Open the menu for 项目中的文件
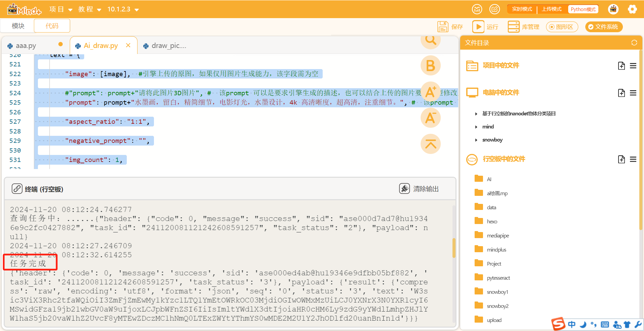Viewport: 644px width, 331px height. (633, 66)
